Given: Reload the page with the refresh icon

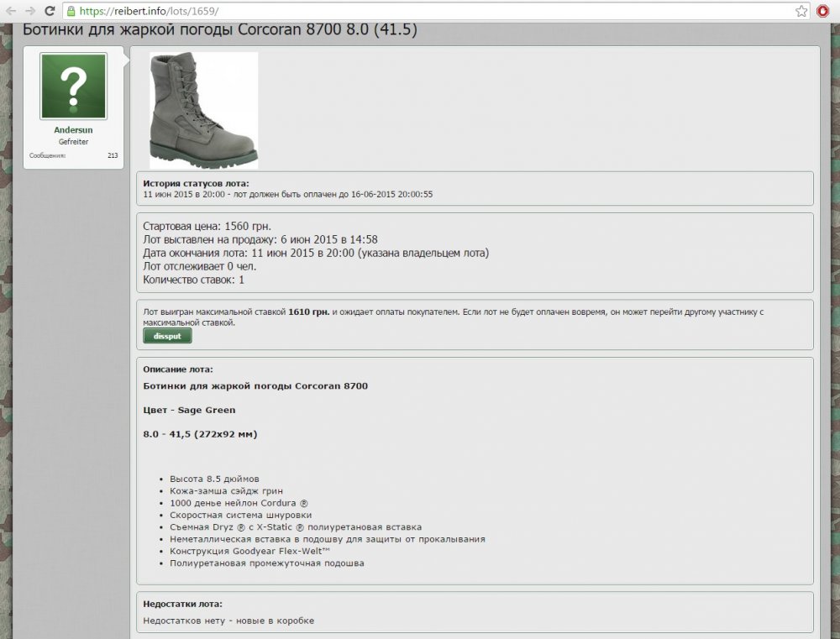Looking at the screenshot, I should coord(50,11).
